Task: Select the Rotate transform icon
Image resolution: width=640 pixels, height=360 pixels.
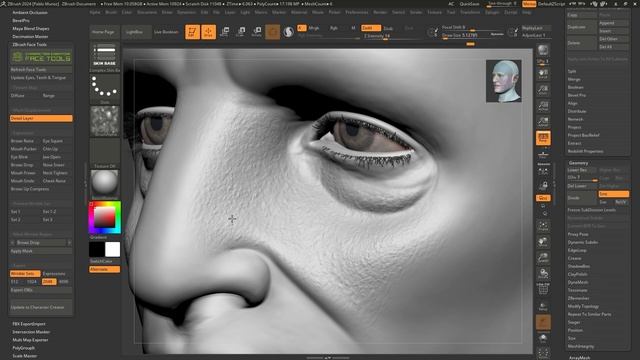Action: 257,32
